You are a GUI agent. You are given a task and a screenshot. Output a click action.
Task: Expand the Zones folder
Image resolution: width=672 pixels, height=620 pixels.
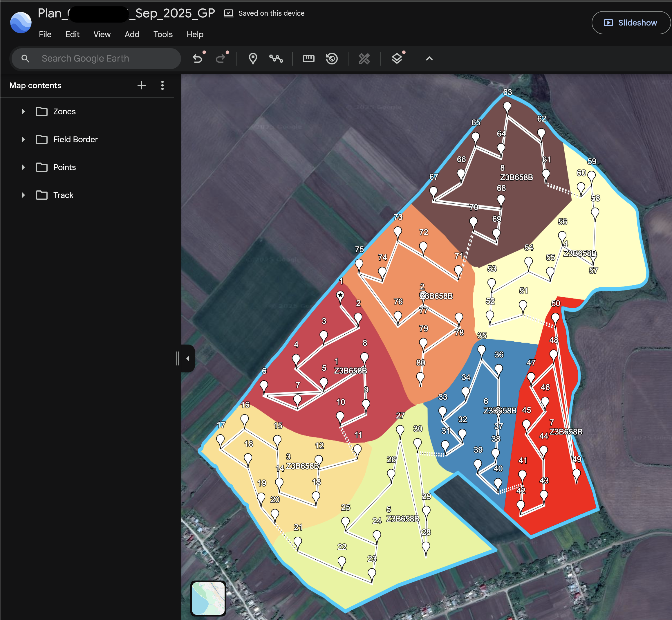[23, 111]
